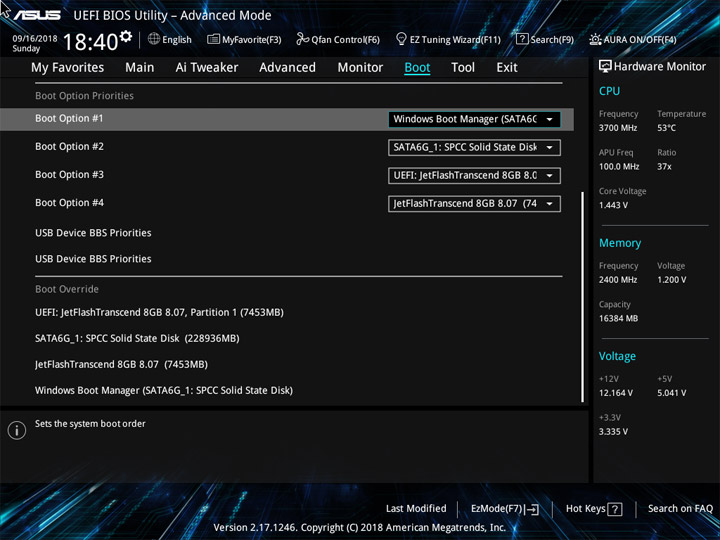Click the EzMode switch arrow icon
The width and height of the screenshot is (720, 540).
531,509
